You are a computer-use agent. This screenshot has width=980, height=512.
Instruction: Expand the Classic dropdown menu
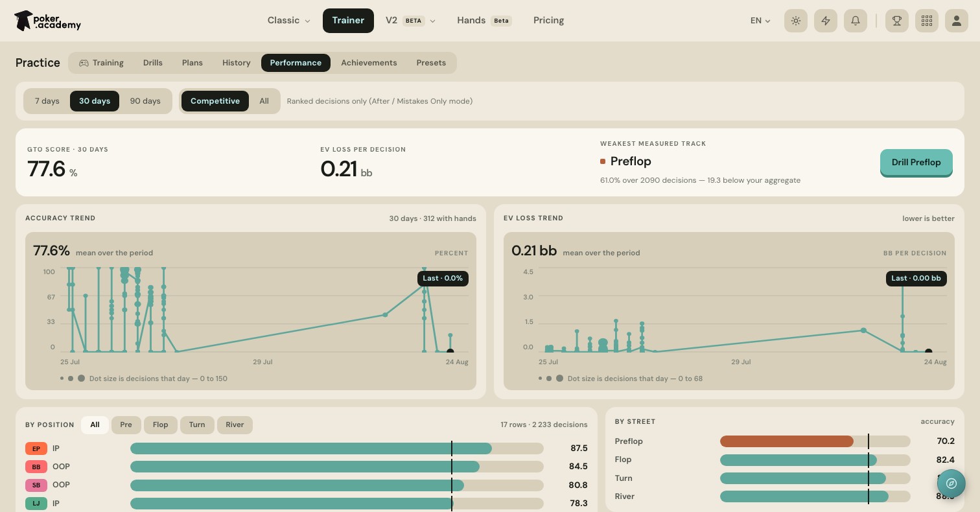coord(288,21)
